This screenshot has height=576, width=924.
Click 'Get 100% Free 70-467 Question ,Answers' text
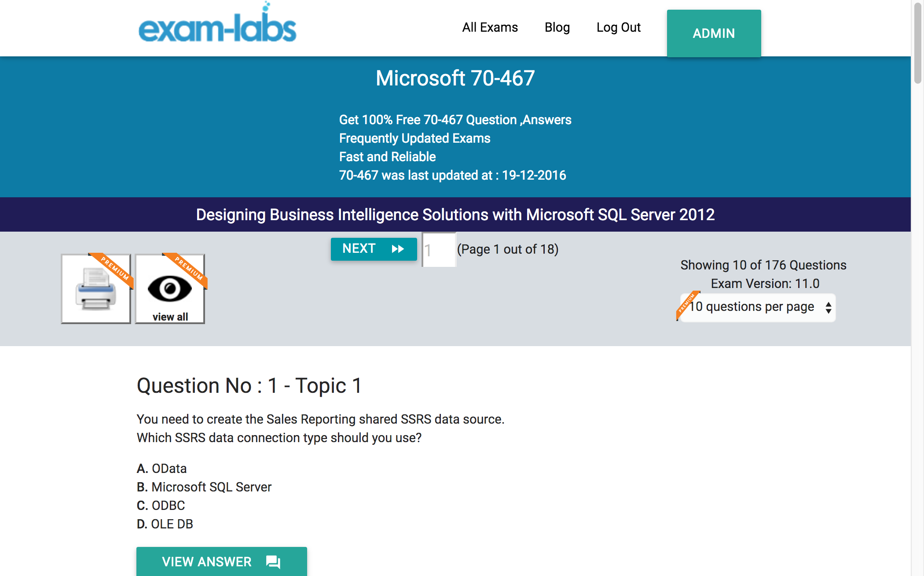[x=455, y=120]
